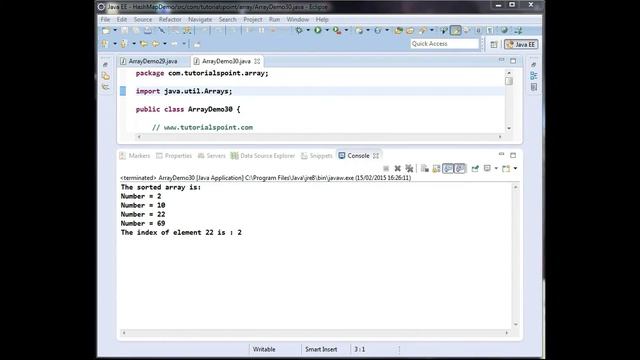Maximize the editor area
Image resolution: width=640 pixels, height=360 pixels.
tap(513, 61)
